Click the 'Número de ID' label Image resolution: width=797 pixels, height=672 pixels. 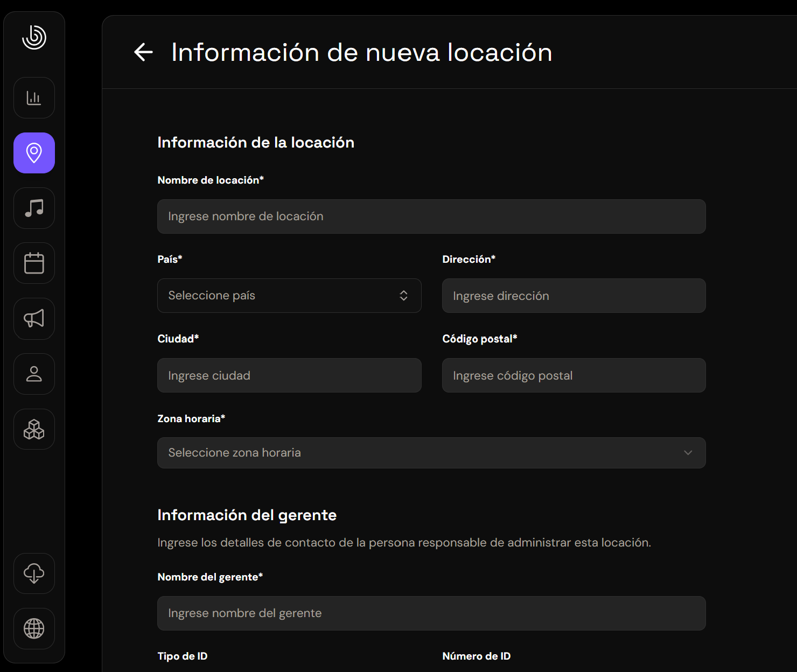pyautogui.click(x=477, y=656)
